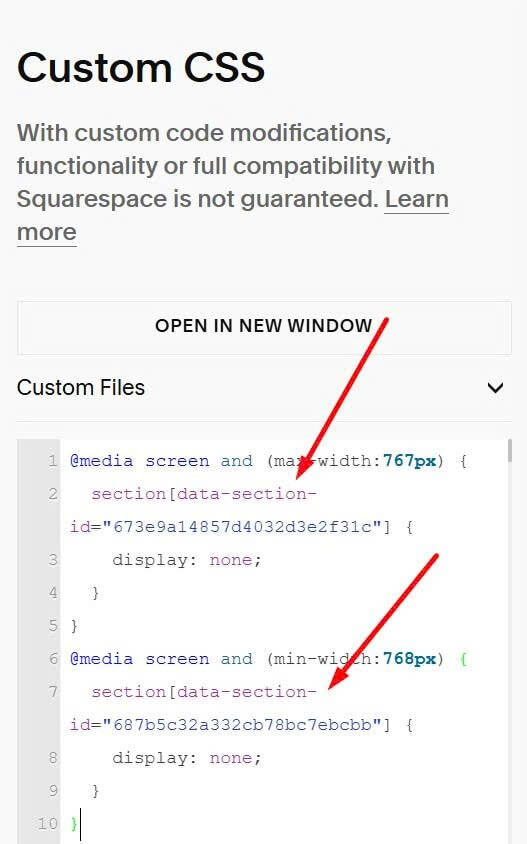Place cursor at end of line 10
The height and width of the screenshot is (844, 527).
coord(80,824)
